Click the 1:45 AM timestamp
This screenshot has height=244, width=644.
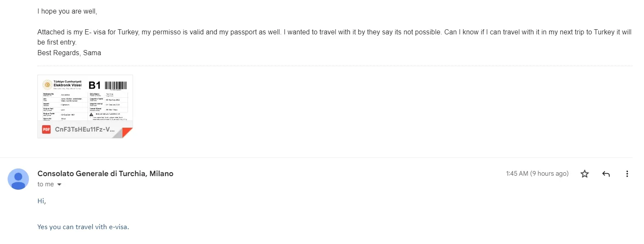(537, 174)
